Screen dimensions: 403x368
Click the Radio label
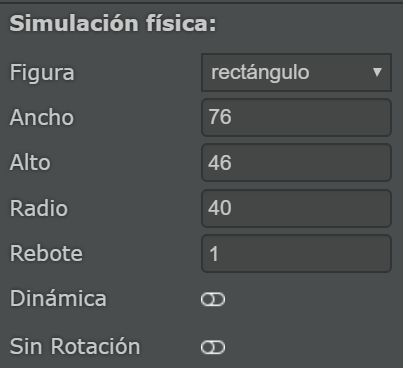point(39,208)
